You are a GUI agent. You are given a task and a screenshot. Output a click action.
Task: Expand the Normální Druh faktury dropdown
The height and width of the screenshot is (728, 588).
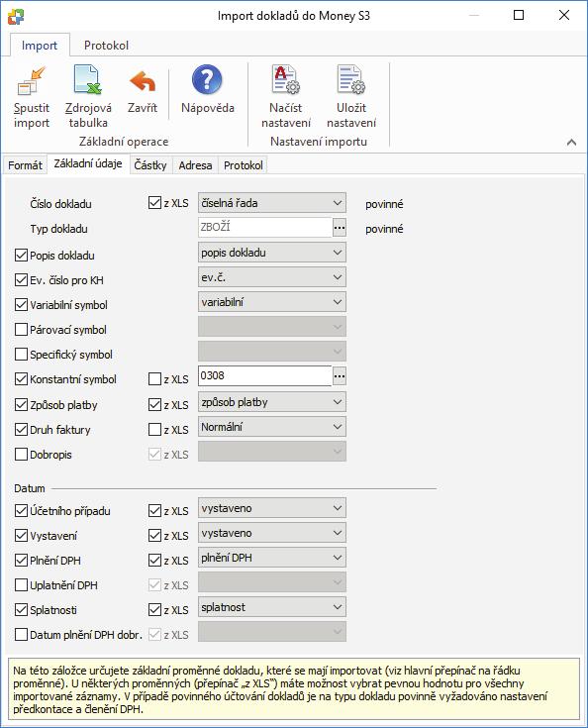[272, 427]
